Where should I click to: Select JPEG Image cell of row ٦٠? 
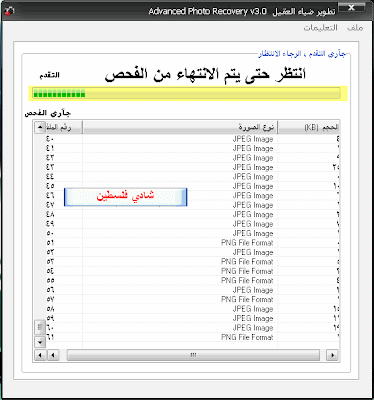pyautogui.click(x=253, y=328)
